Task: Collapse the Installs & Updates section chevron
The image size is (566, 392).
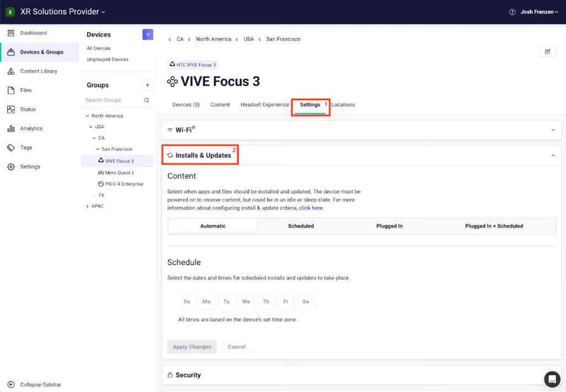Action: 553,156
